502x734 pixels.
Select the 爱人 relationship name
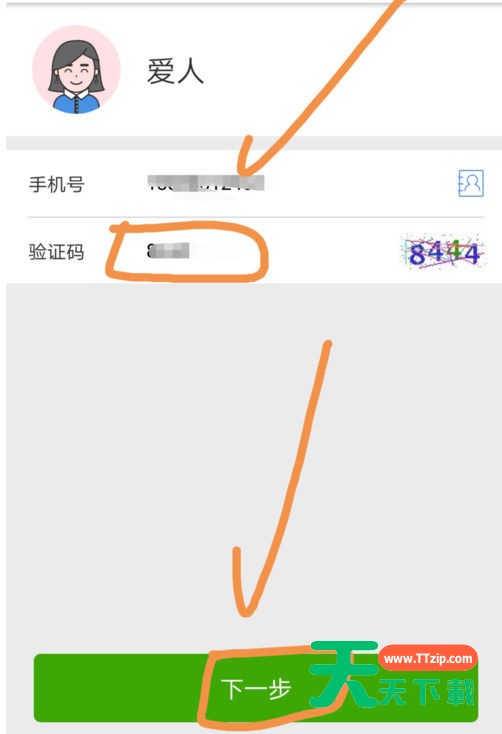[176, 72]
